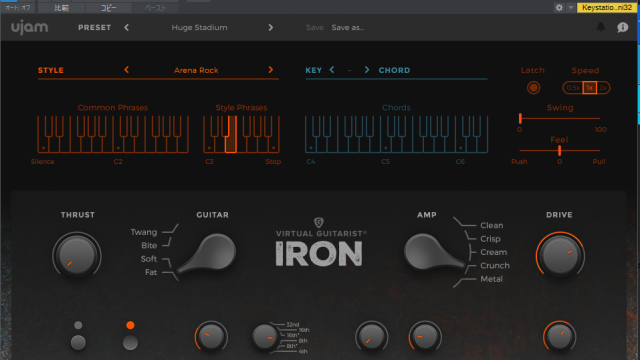Raise the key with right arrow
640x360 pixels.
[x=367, y=70]
